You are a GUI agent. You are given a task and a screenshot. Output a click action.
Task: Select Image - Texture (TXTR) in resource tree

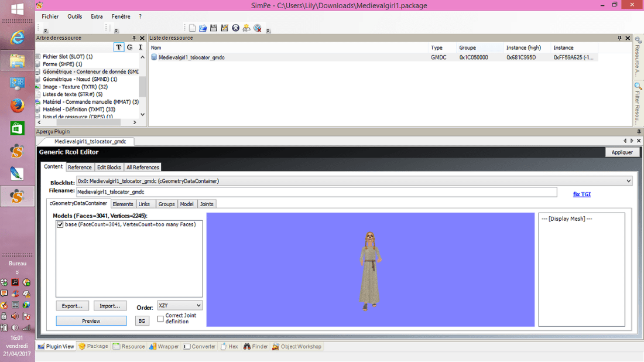pyautogui.click(x=75, y=87)
